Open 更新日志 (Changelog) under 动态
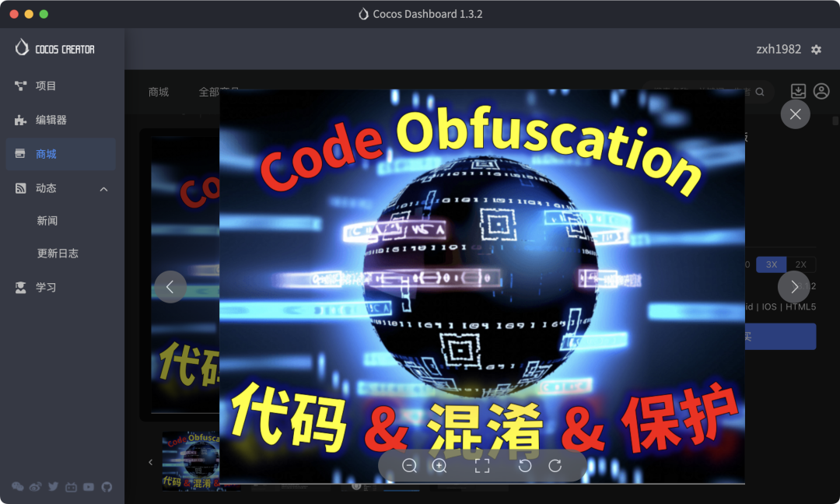The width and height of the screenshot is (840, 504). click(58, 254)
